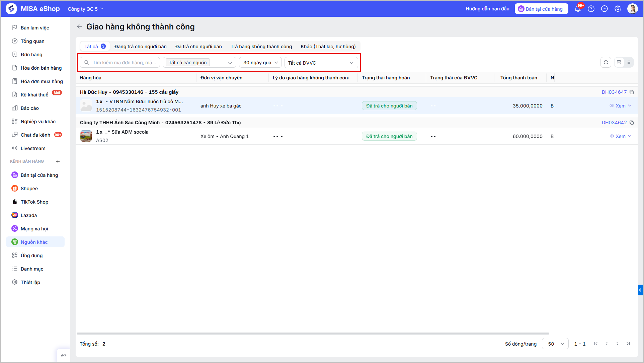Go back using the arrow beside page title
This screenshot has width=644, height=363.
[x=79, y=26]
